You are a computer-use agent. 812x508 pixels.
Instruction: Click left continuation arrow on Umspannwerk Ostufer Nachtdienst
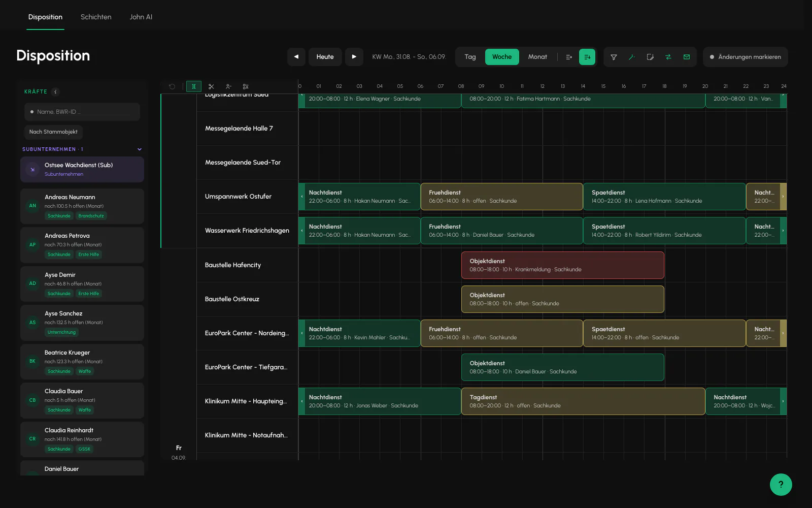tap(301, 197)
